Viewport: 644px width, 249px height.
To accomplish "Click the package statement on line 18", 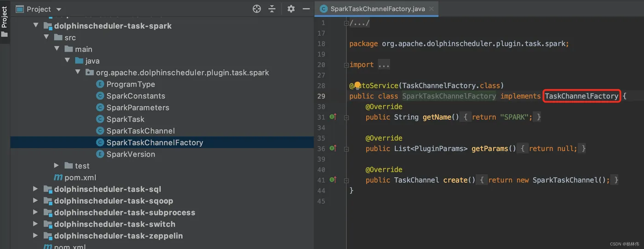I will coord(459,44).
